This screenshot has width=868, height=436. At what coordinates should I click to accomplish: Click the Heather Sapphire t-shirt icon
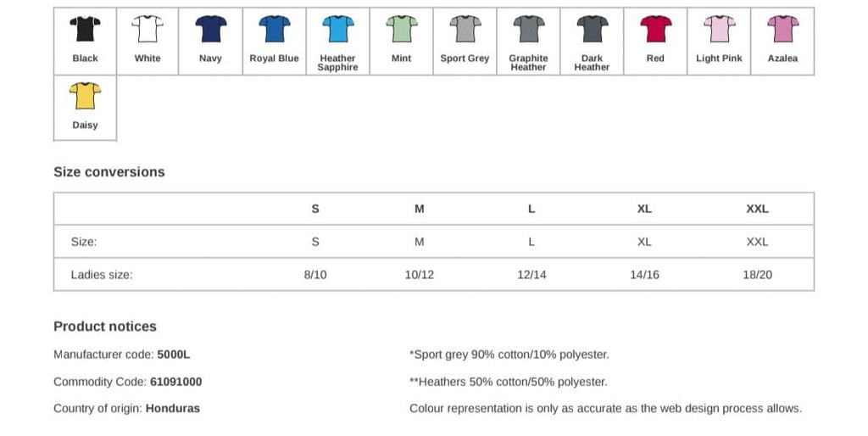[x=337, y=29]
